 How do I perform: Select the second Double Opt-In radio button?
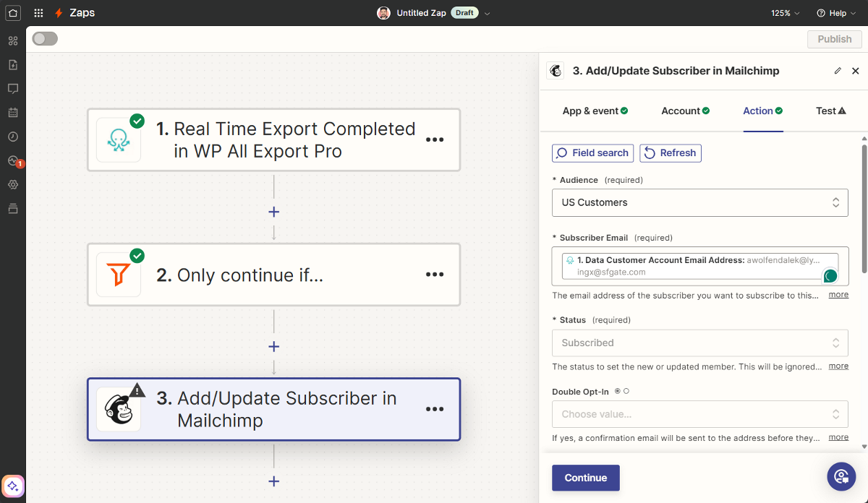pyautogui.click(x=626, y=391)
